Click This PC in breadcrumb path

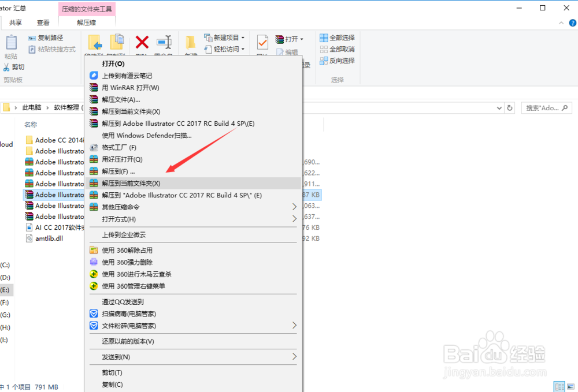point(32,107)
